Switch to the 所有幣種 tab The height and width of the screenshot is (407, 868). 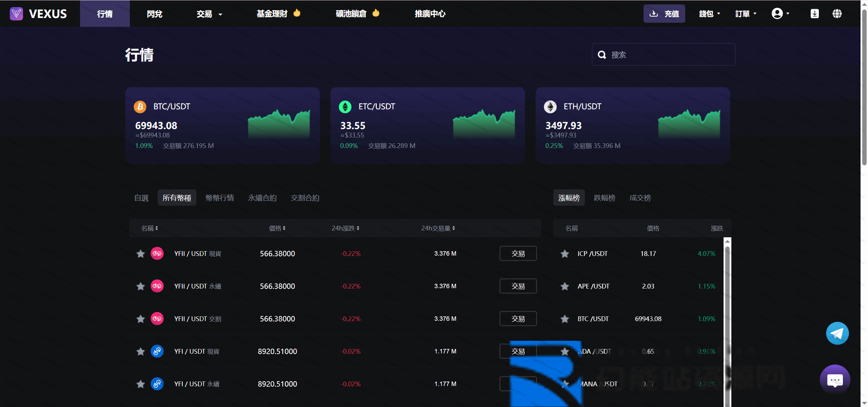177,198
